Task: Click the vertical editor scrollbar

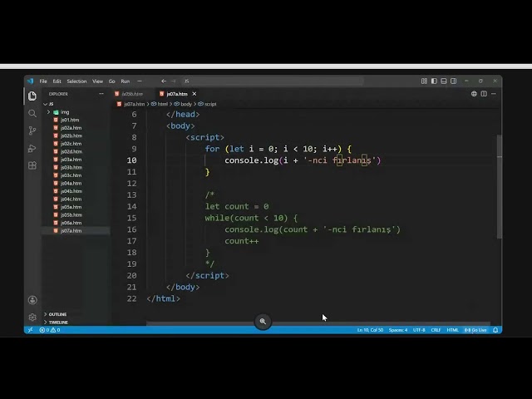Action: tap(499, 186)
